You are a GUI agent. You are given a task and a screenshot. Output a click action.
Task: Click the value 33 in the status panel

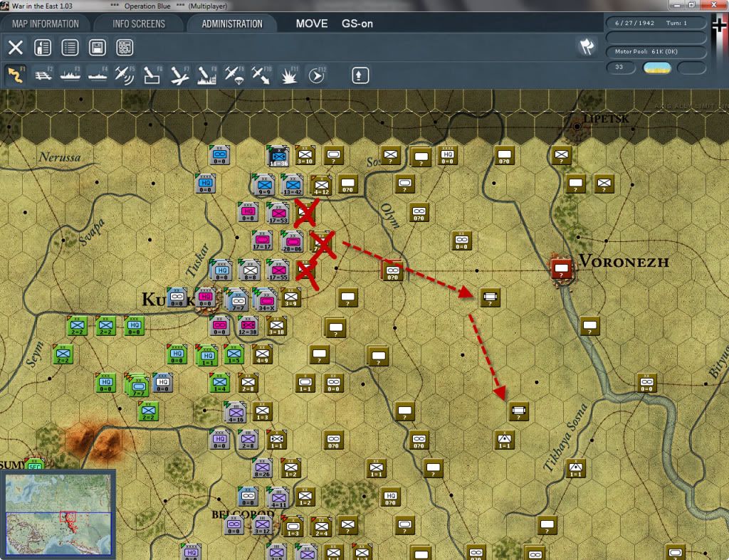pos(619,67)
